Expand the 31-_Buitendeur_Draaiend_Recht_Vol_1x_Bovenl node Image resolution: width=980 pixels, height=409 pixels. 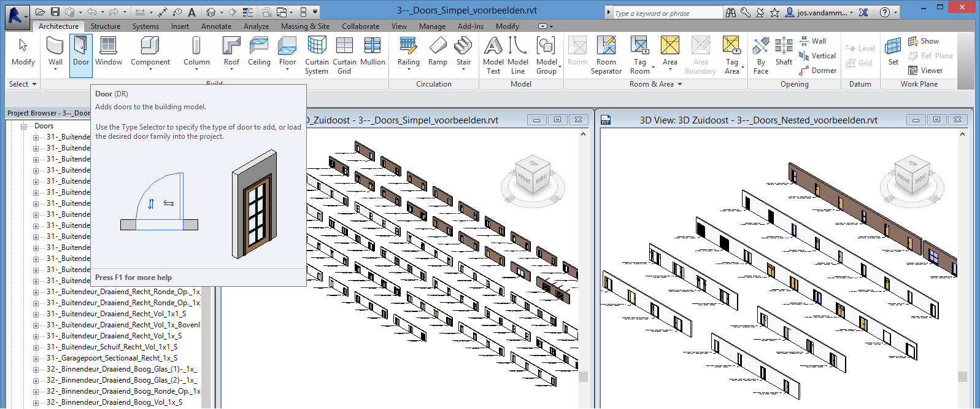coord(36,325)
